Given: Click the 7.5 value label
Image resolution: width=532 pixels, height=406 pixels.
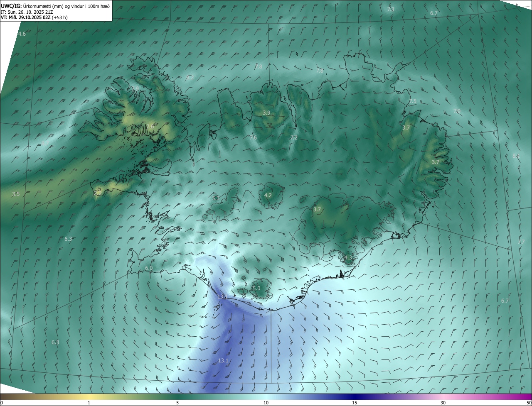Looking at the screenshot, I should pos(412,101).
